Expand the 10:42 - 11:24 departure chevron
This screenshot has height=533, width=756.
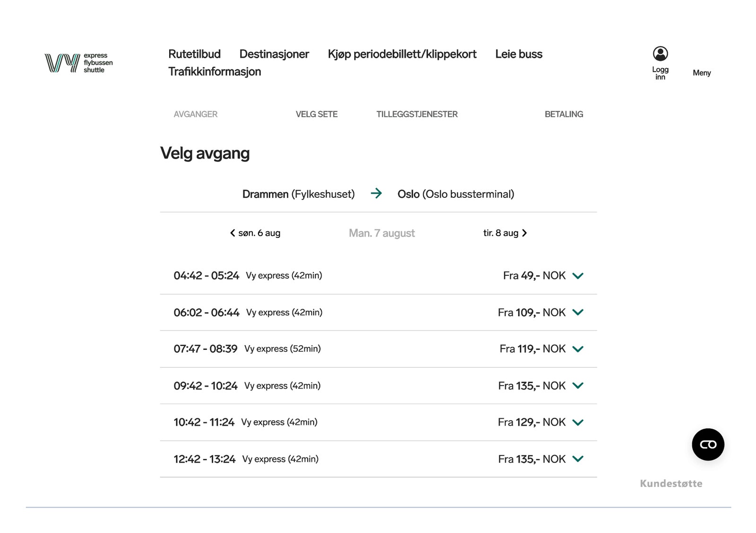pyautogui.click(x=577, y=422)
